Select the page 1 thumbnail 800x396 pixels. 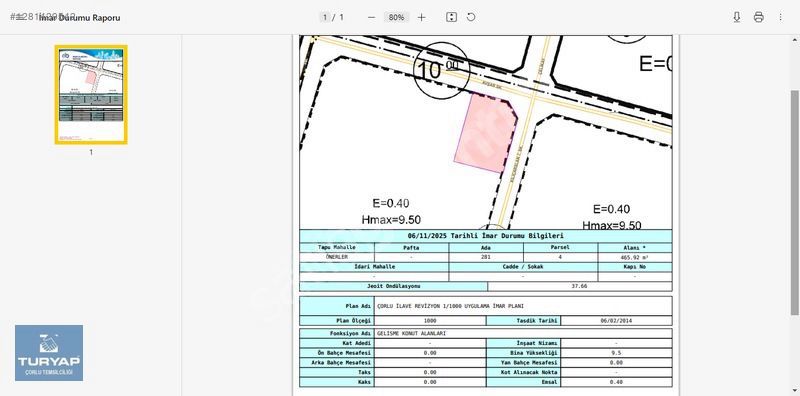pyautogui.click(x=91, y=95)
